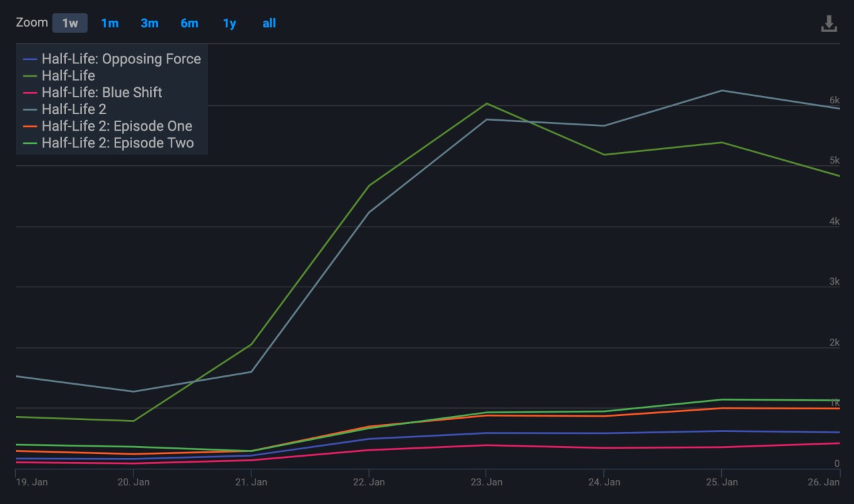The width and height of the screenshot is (854, 504).
Task: Show all data with the 'all' zoom
Action: coord(269,23)
